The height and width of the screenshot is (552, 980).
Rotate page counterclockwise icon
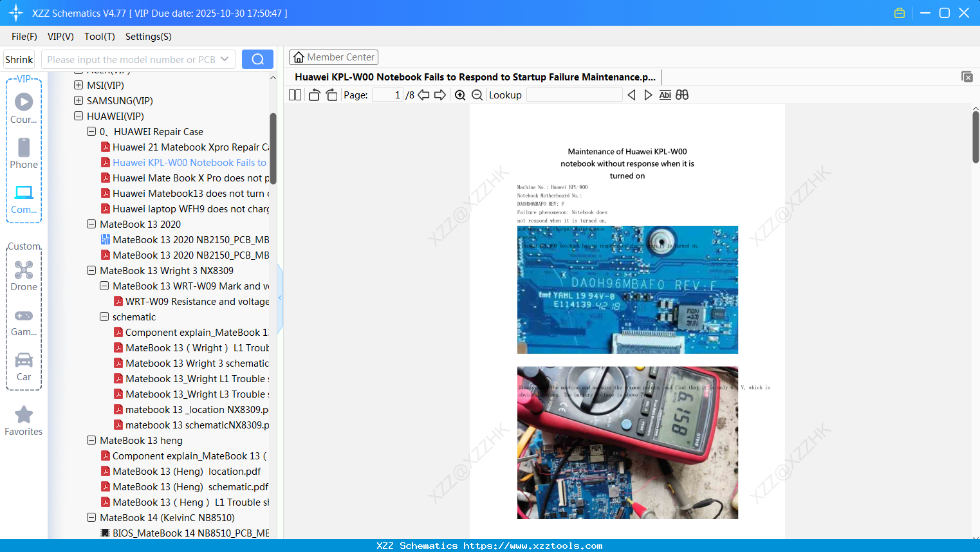[314, 95]
